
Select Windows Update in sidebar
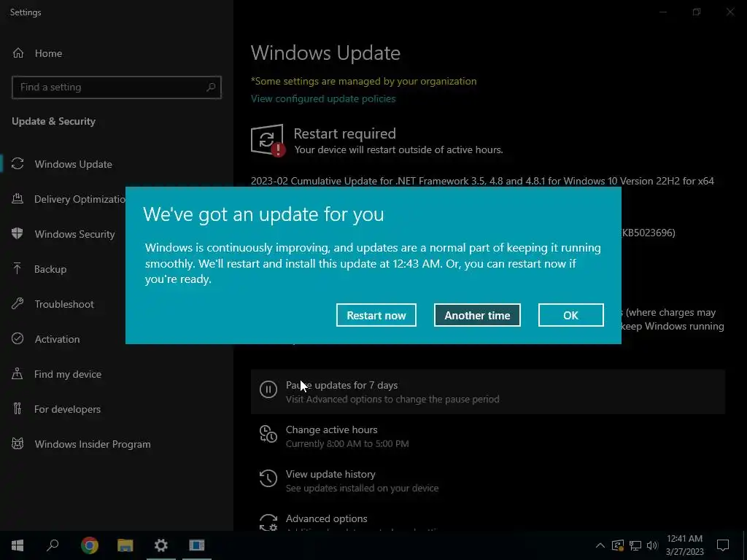coord(73,164)
